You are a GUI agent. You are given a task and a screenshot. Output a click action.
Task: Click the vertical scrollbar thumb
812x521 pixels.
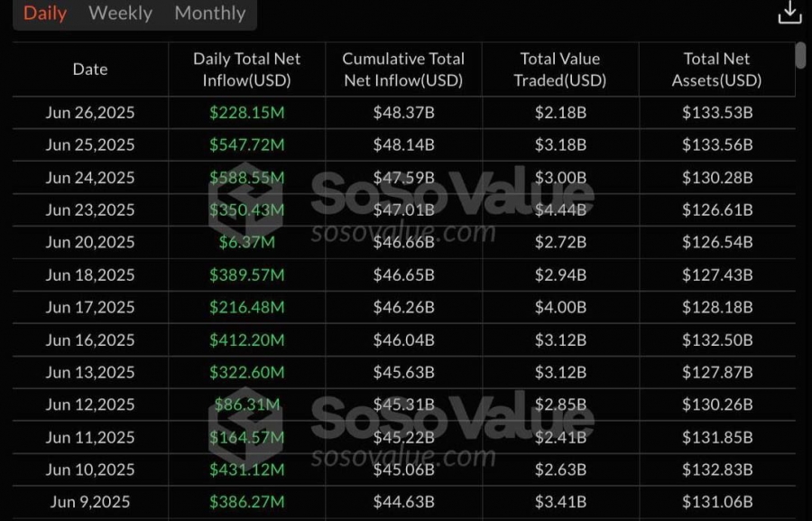tap(800, 55)
